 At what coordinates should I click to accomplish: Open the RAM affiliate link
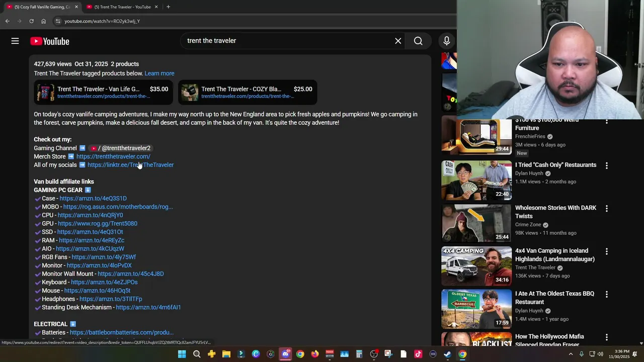(x=92, y=240)
